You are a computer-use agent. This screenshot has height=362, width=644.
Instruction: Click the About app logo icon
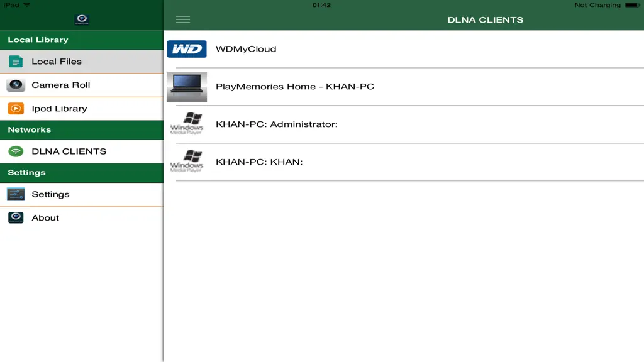16,217
